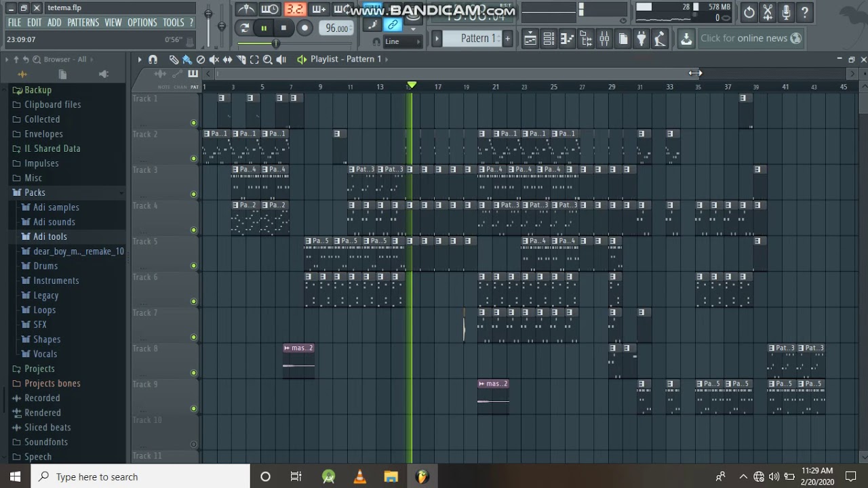Click the download content library icon
The image size is (868, 488).
686,39
